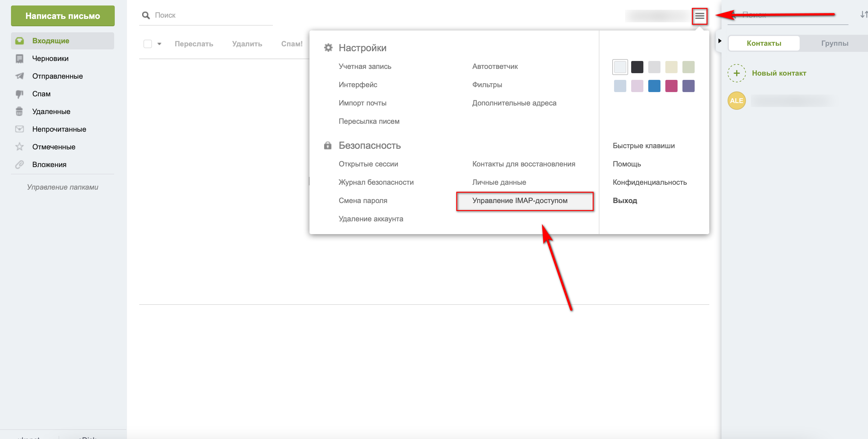Click Выход to log out
This screenshot has width=868, height=439.
coord(624,201)
